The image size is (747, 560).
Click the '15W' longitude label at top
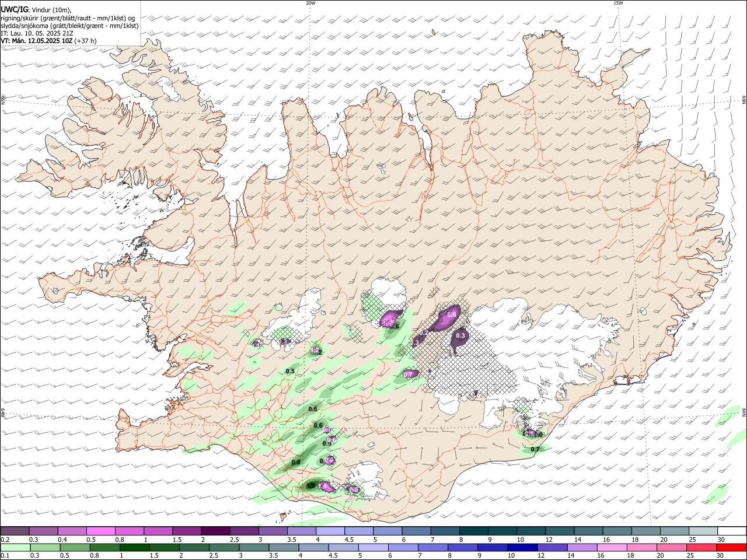pos(618,3)
